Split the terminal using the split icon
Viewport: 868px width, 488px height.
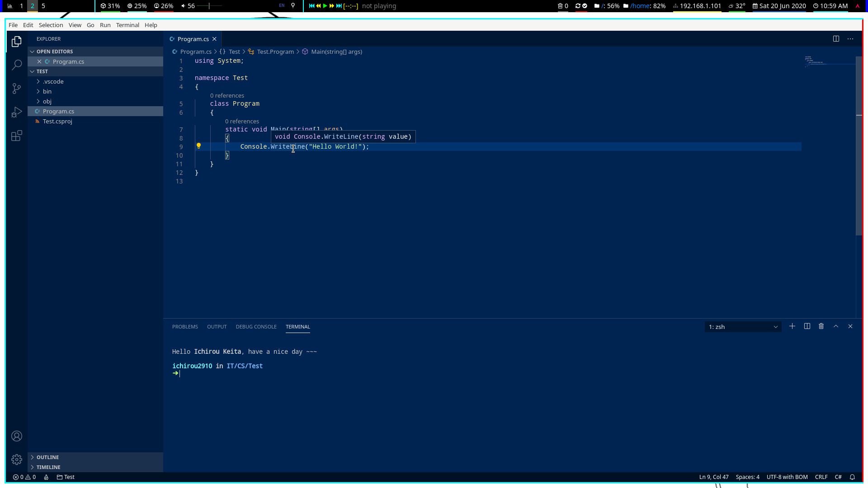(807, 326)
